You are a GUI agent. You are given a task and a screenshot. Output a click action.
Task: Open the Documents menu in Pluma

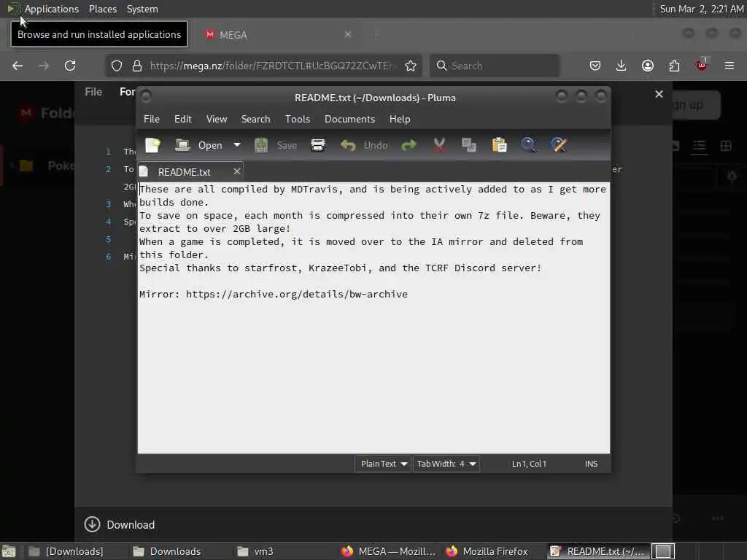tap(349, 119)
